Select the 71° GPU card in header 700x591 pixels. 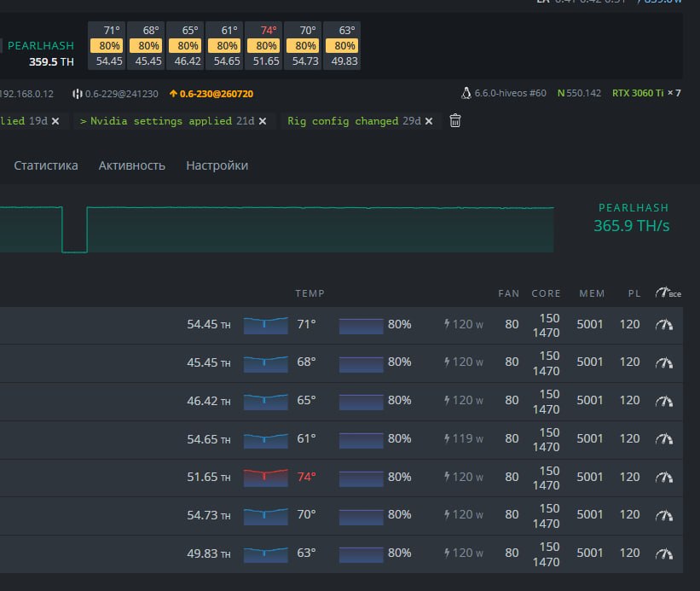(107, 45)
